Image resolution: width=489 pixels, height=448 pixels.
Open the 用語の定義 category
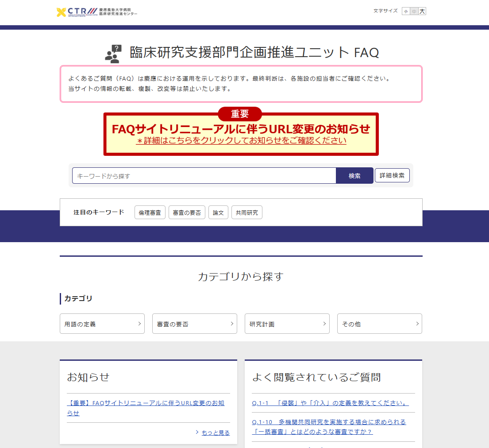click(x=102, y=324)
